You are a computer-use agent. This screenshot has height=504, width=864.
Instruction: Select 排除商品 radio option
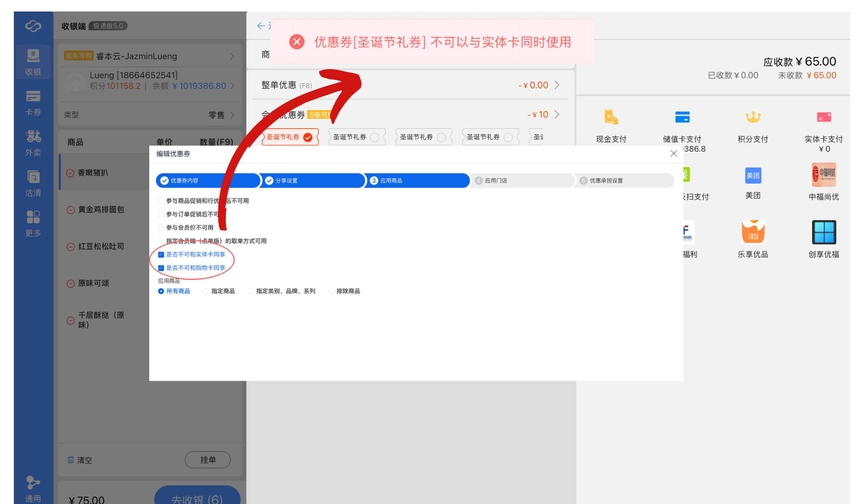click(x=331, y=291)
